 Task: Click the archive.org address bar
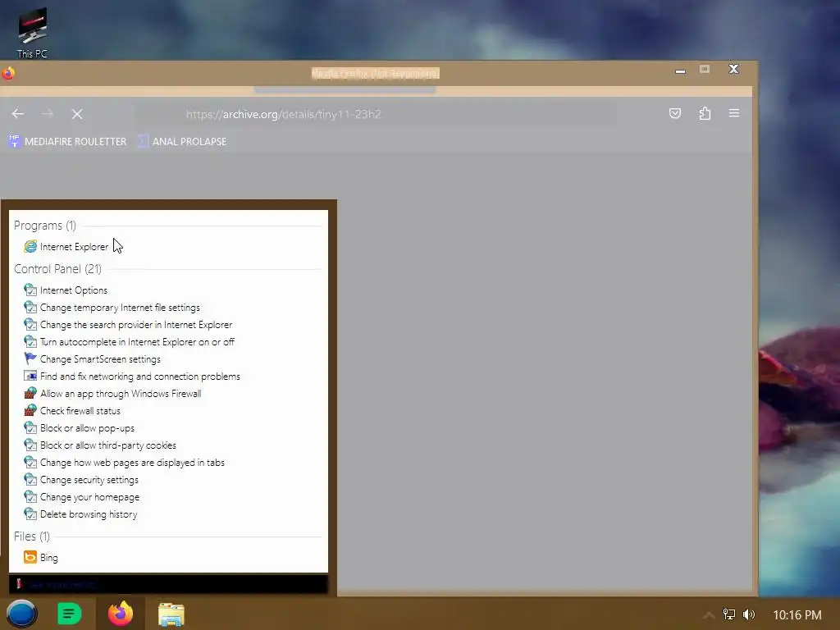pyautogui.click(x=375, y=114)
